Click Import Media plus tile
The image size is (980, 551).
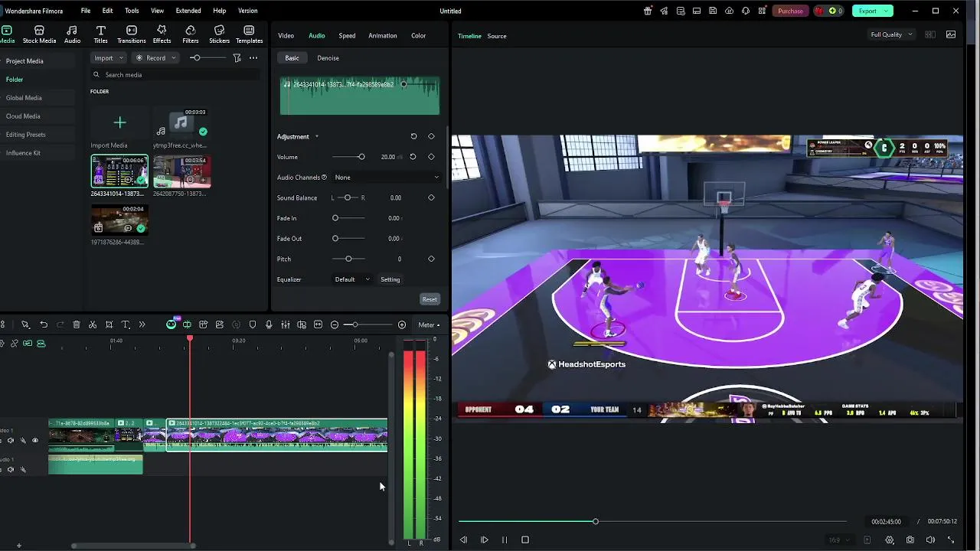119,122
